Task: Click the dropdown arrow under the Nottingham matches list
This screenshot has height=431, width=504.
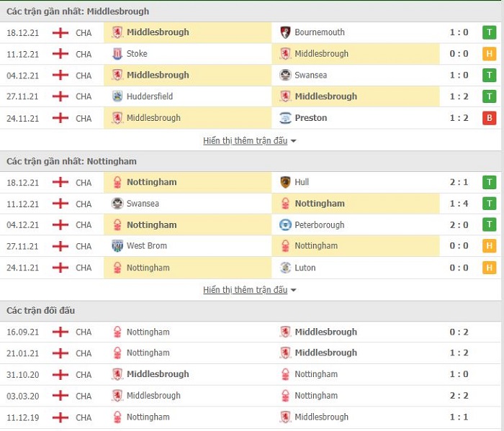Action: [x=293, y=290]
